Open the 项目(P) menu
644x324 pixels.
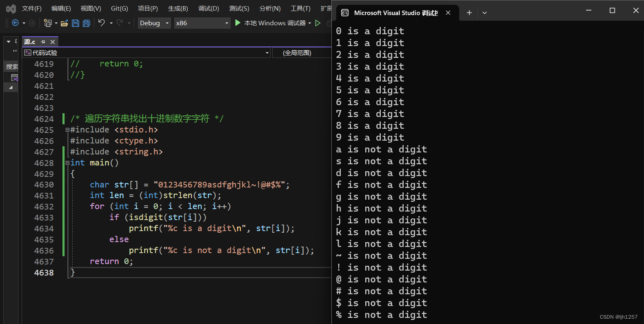tap(148, 9)
